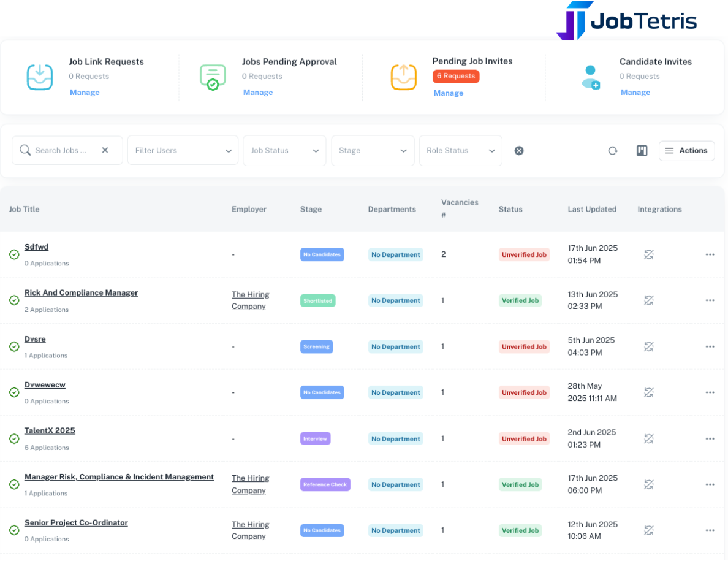The image size is (728, 561).
Task: Click status check icon for Senior Project Co-Ordinator
Action: click(x=14, y=530)
